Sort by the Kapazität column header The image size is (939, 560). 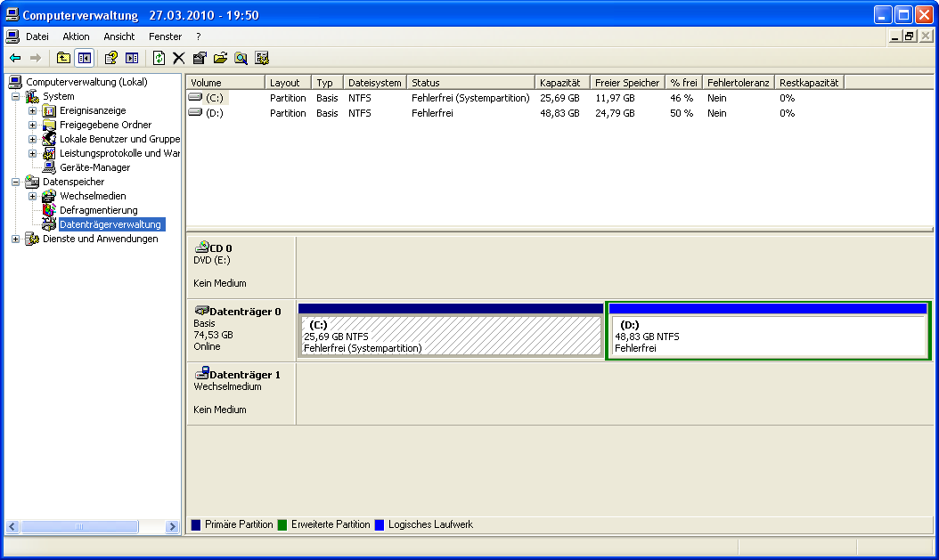tap(562, 83)
